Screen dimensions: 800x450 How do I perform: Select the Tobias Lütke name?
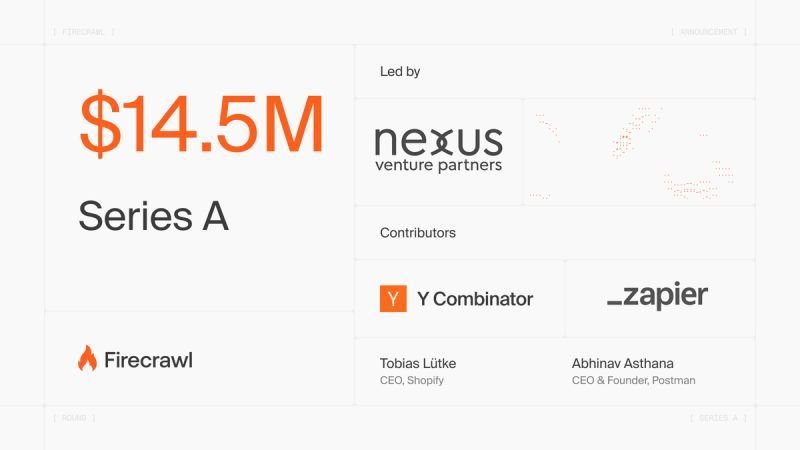(420, 363)
